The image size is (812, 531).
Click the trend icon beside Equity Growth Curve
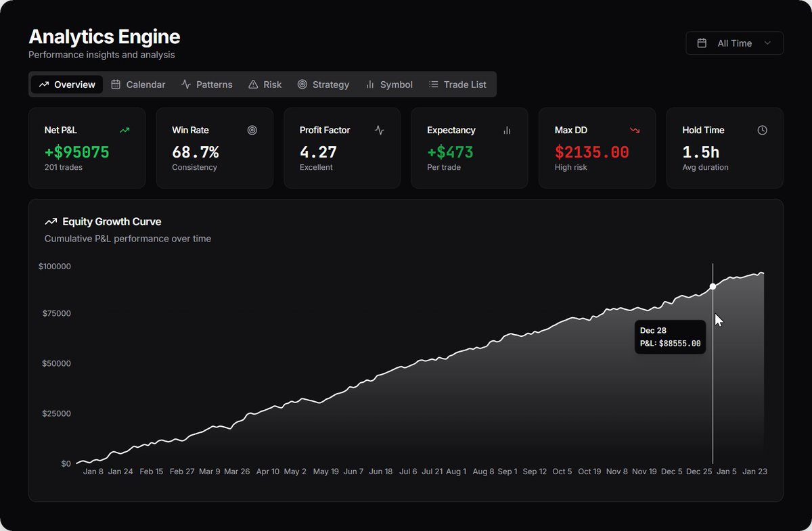[51, 221]
